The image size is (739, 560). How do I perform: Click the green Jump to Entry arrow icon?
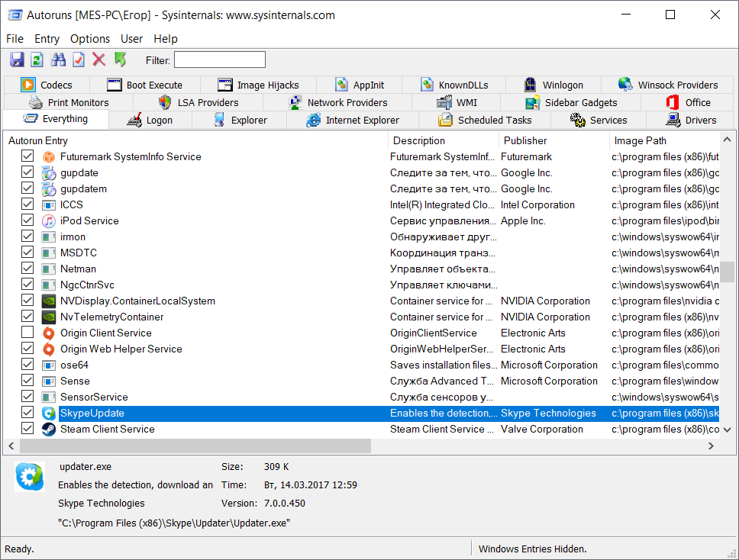pos(121,60)
